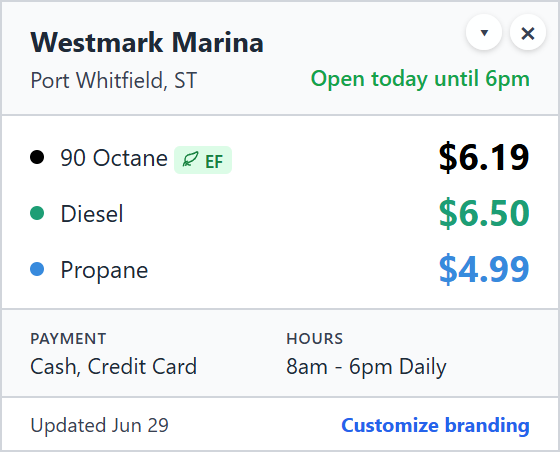Select the black dot beside 90 Octane
This screenshot has height=452, width=560.
click(37, 157)
